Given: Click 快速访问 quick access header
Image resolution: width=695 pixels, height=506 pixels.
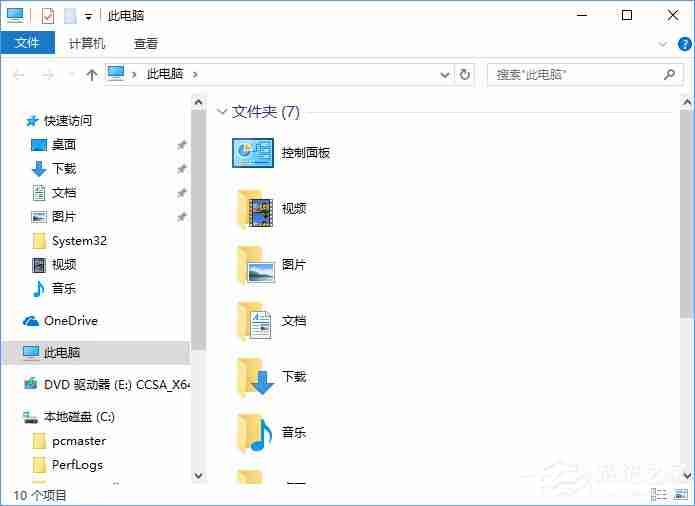Looking at the screenshot, I should (68, 121).
